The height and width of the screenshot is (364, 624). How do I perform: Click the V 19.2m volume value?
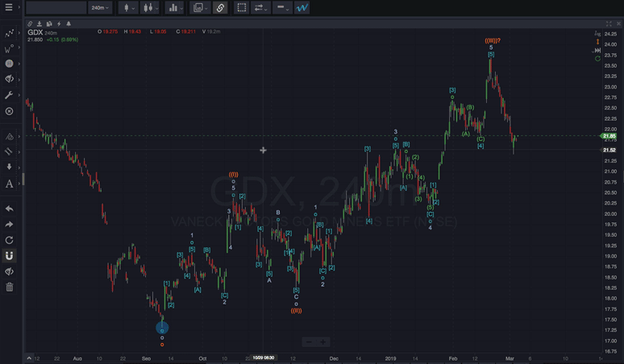pos(211,31)
